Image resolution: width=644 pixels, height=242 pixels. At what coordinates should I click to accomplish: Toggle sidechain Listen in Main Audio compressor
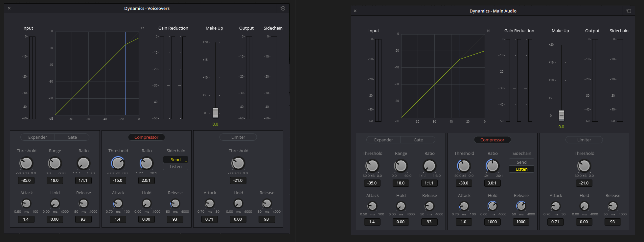point(522,169)
